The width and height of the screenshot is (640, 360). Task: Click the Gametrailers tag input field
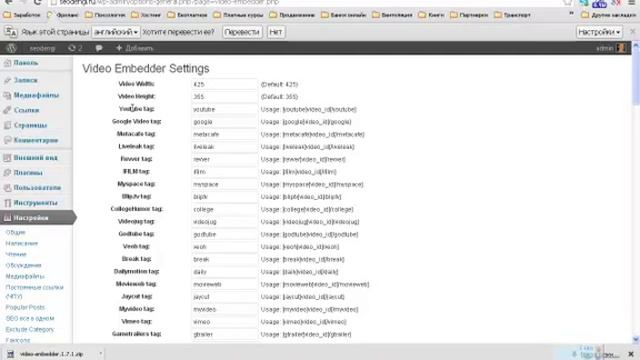[x=224, y=334]
